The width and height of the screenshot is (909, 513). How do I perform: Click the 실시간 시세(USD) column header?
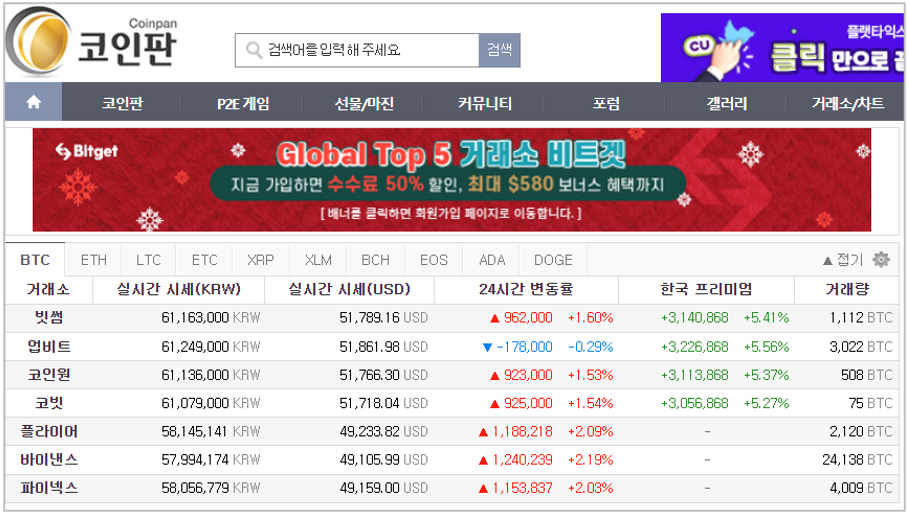(x=350, y=289)
